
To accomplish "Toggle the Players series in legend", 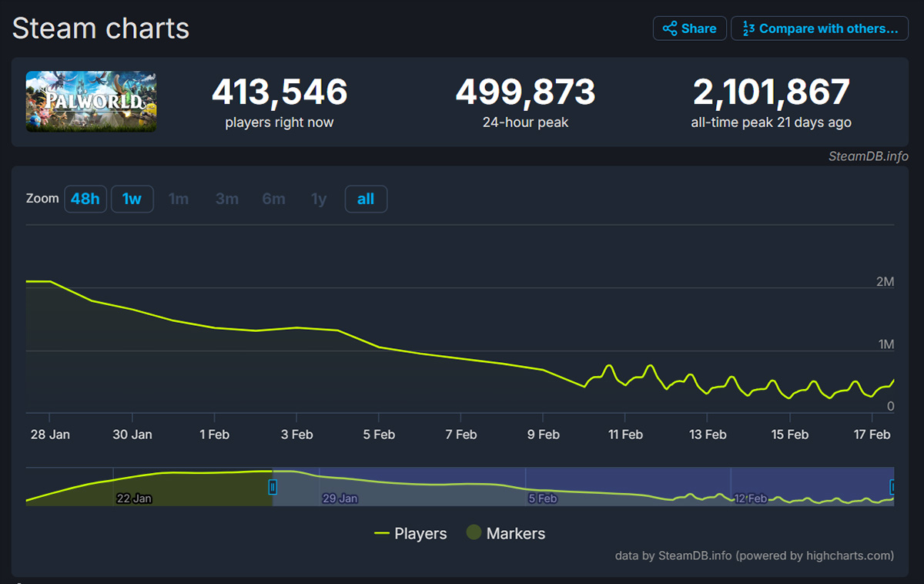I will (410, 533).
